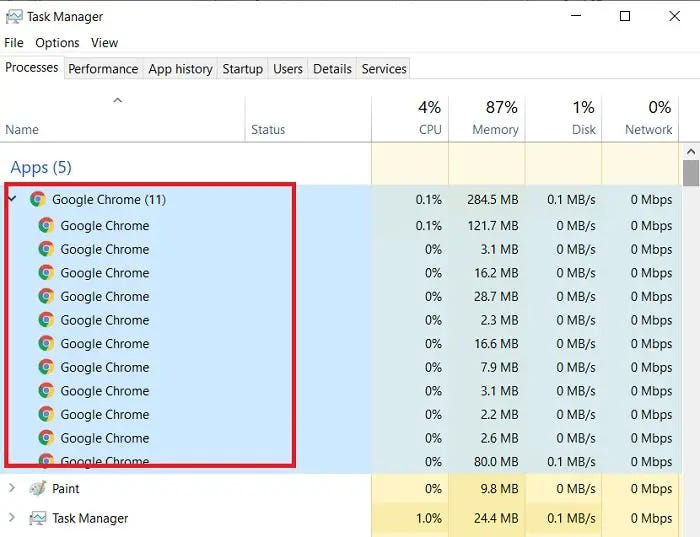Select the Processes tab
Image resolution: width=700 pixels, height=537 pixels.
pos(32,68)
